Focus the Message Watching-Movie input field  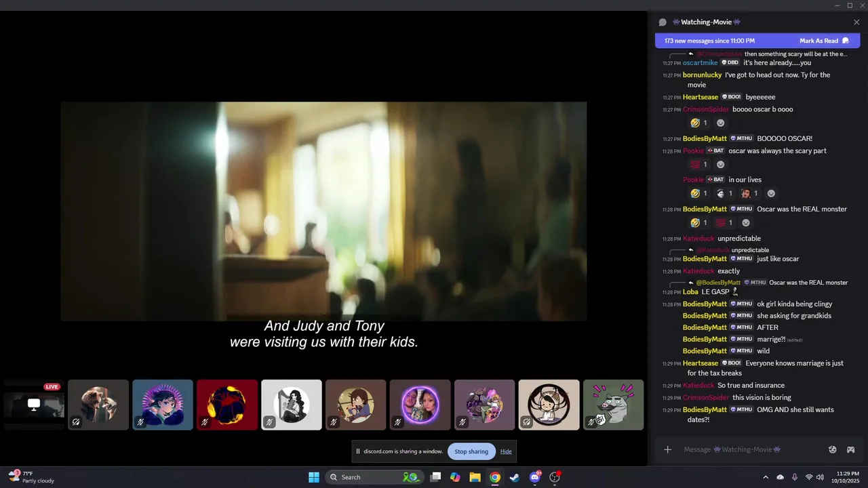click(751, 449)
